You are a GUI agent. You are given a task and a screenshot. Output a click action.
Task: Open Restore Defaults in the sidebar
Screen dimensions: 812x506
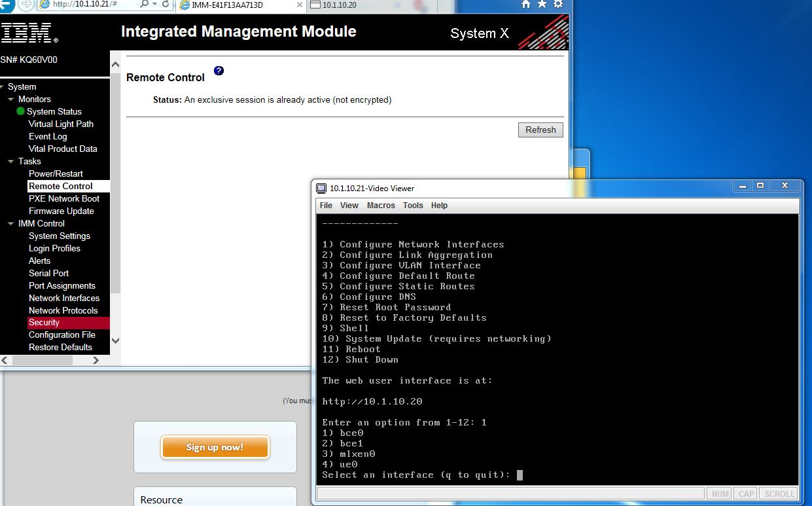click(x=60, y=347)
